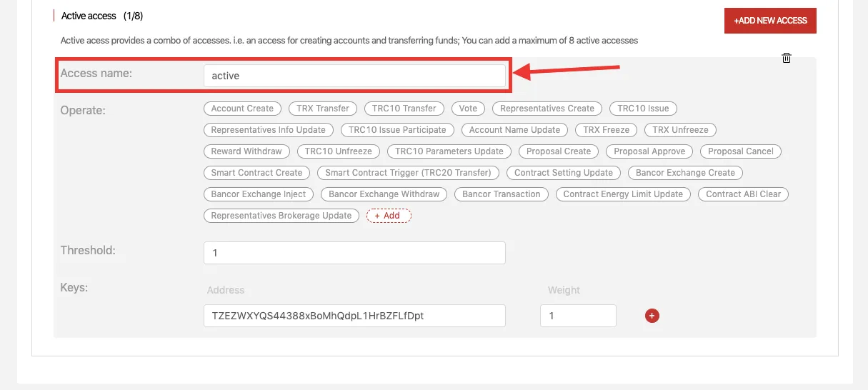Pick the Contract ABI Clear tag
The height and width of the screenshot is (390, 868).
[x=743, y=194]
